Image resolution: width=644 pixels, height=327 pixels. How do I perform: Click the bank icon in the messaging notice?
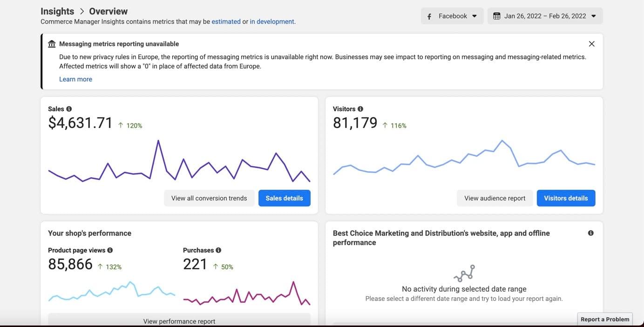pyautogui.click(x=52, y=44)
